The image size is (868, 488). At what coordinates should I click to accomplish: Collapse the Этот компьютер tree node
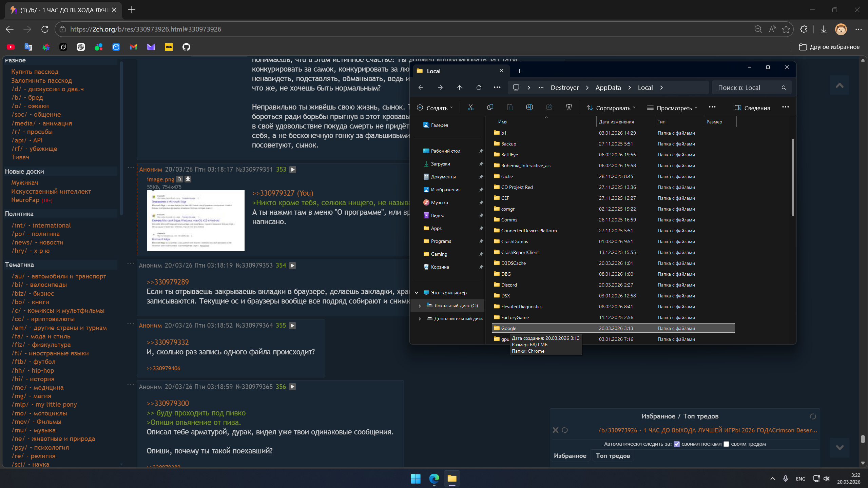pyautogui.click(x=417, y=293)
